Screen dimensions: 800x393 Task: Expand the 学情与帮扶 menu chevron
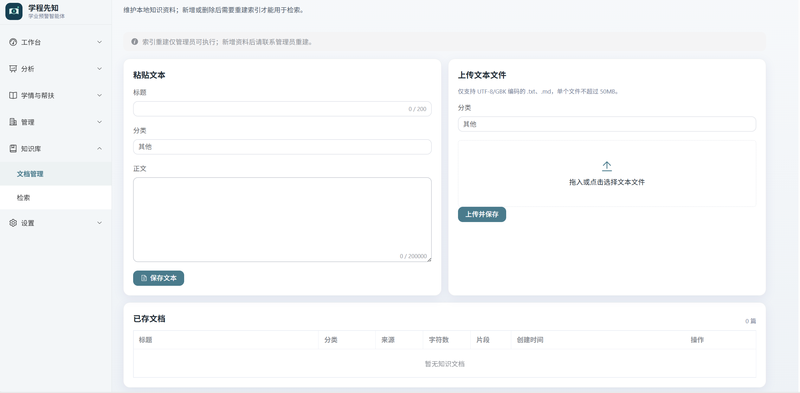pos(99,95)
